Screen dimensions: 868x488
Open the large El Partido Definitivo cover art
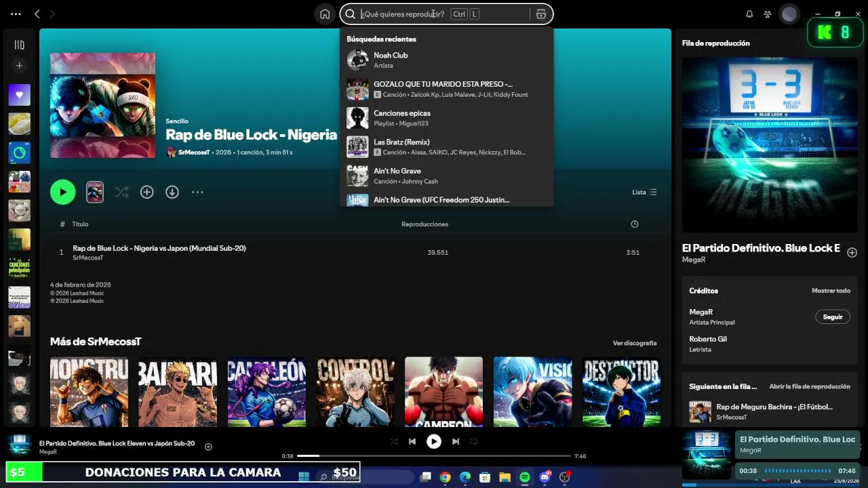(x=770, y=145)
